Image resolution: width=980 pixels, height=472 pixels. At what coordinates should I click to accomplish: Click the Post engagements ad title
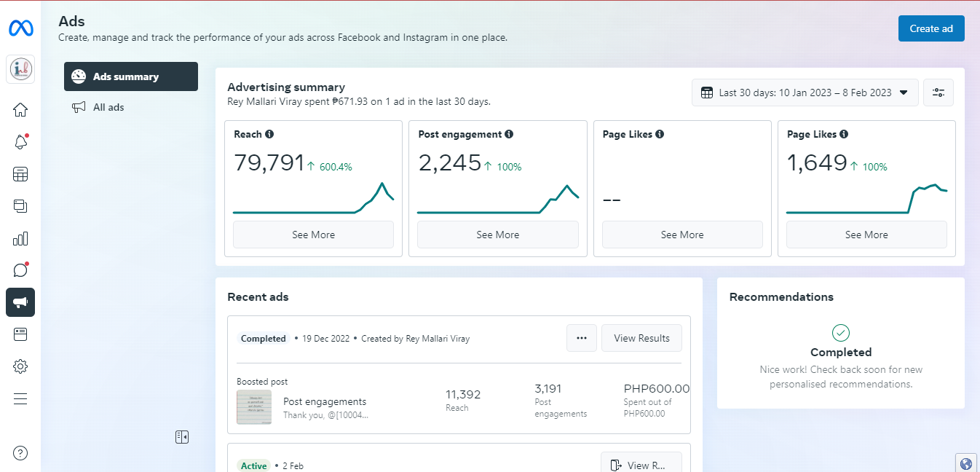325,401
